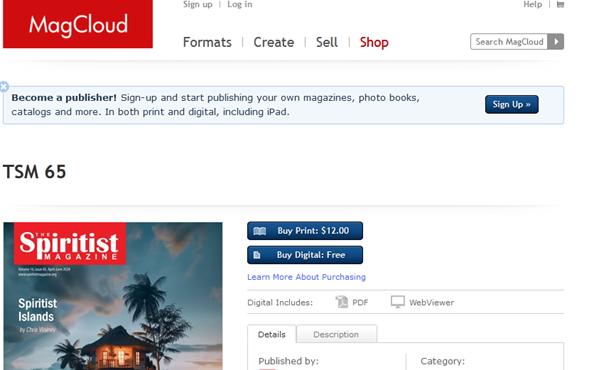The height and width of the screenshot is (370, 616).
Task: Click the WebViewer monitor icon
Action: [398, 302]
